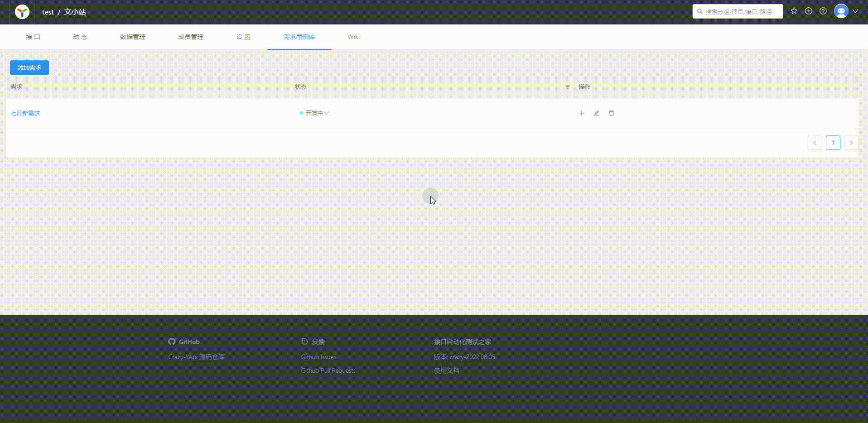
Task: Select the 设置 tab
Action: (243, 37)
